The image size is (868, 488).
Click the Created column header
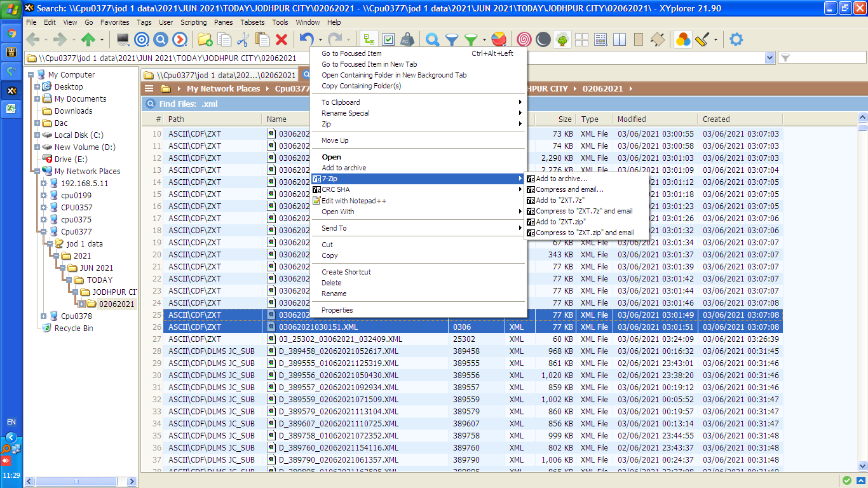[740, 119]
